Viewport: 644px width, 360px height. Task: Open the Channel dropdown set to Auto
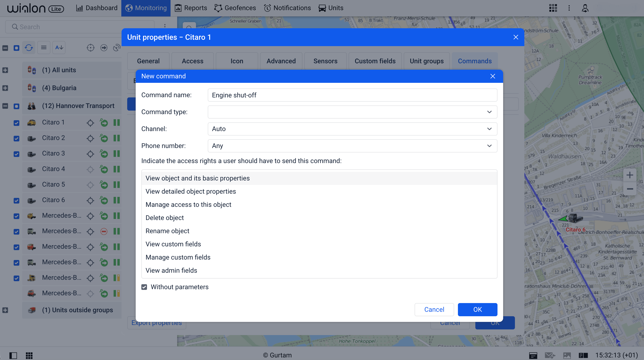(352, 129)
